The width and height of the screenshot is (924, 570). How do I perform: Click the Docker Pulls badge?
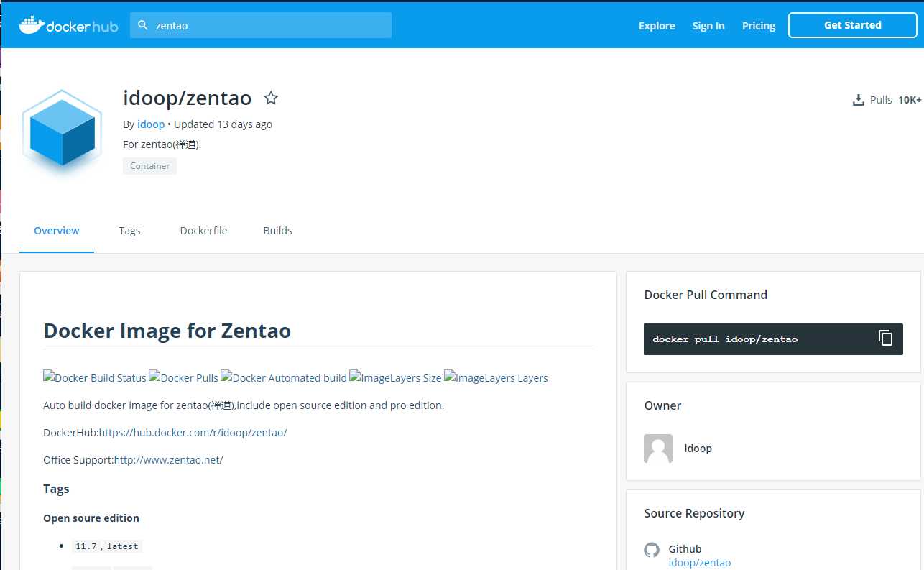[183, 377]
